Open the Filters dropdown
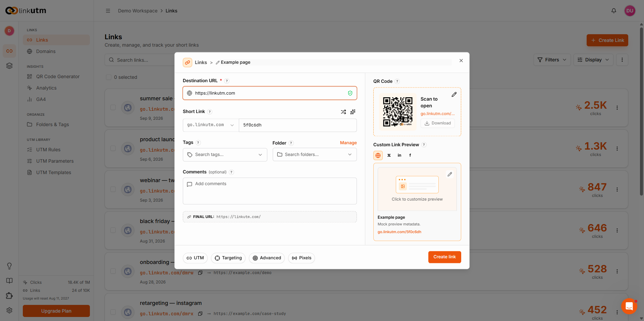 pos(552,60)
